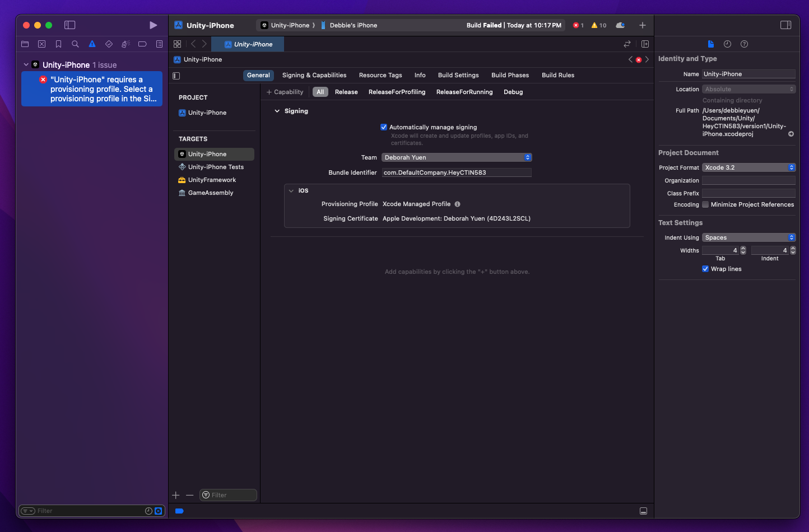The image size is (809, 532).
Task: Click Provisioning Profile info icon
Action: pyautogui.click(x=457, y=204)
